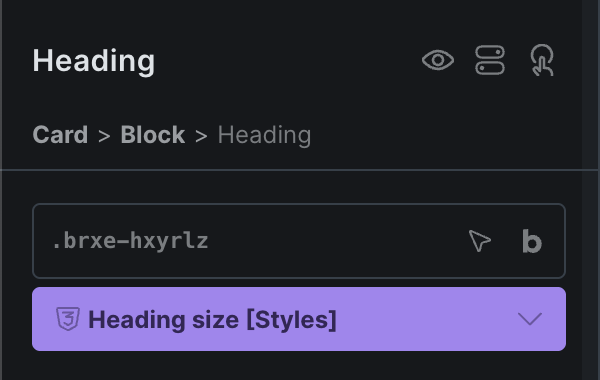Click empty space inside the class selector box

pyautogui.click(x=337, y=241)
